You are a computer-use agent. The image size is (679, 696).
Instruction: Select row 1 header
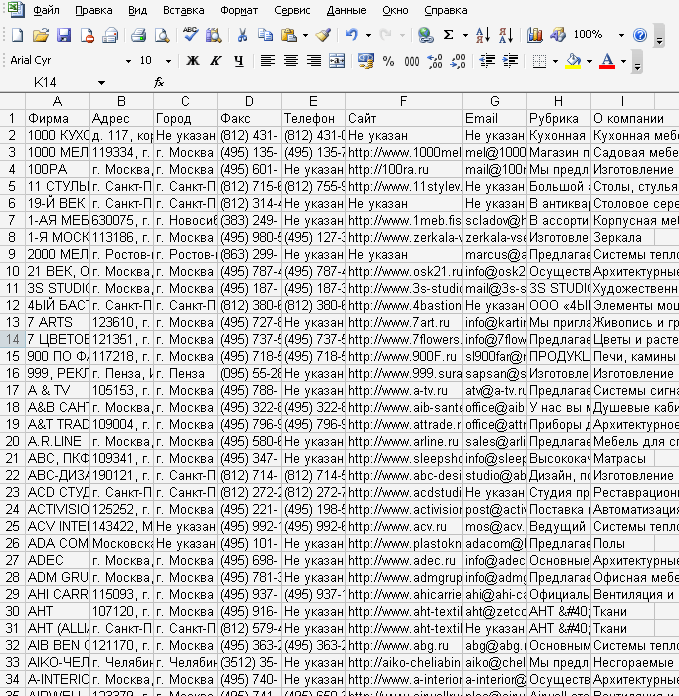12,119
